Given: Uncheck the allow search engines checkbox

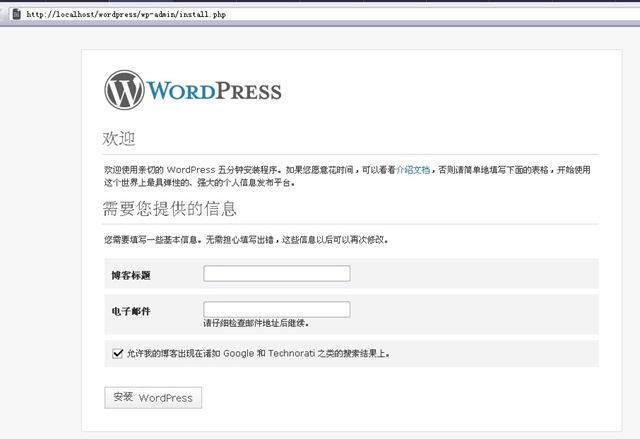Looking at the screenshot, I should pos(118,353).
